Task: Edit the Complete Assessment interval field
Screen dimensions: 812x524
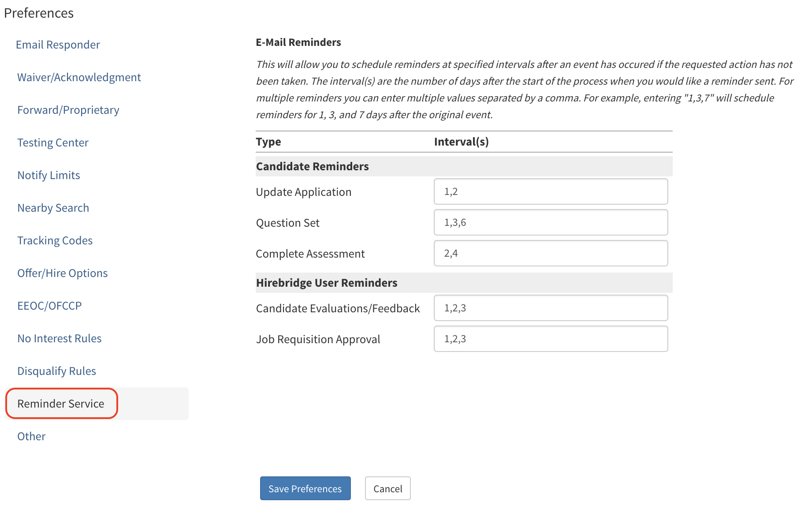Action: tap(551, 253)
